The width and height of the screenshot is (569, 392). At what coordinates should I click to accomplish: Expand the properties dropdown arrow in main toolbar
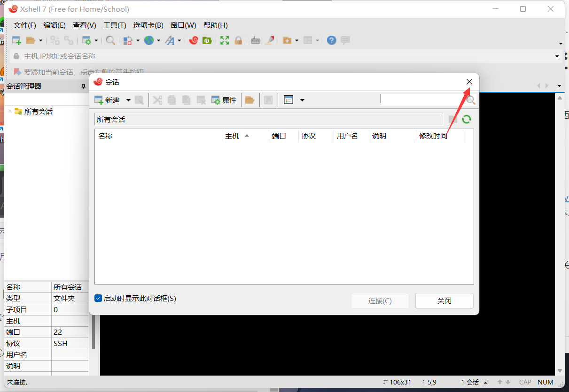[96, 40]
